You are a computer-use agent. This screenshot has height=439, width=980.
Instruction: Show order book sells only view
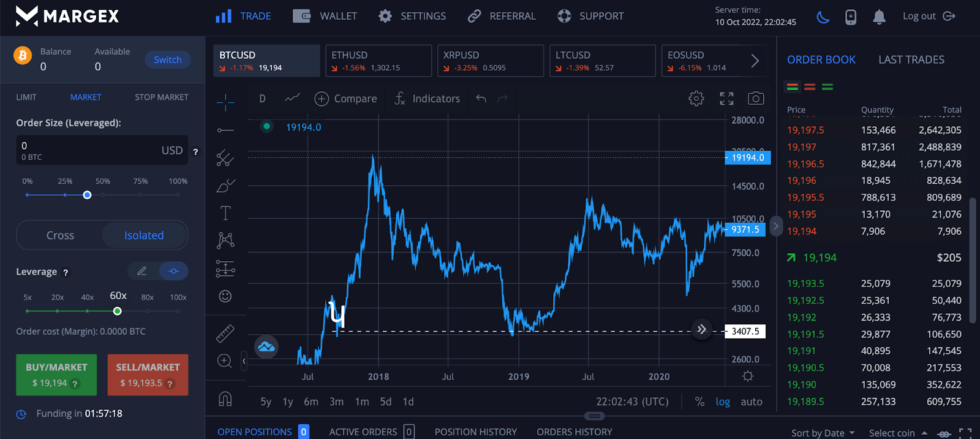click(x=810, y=87)
